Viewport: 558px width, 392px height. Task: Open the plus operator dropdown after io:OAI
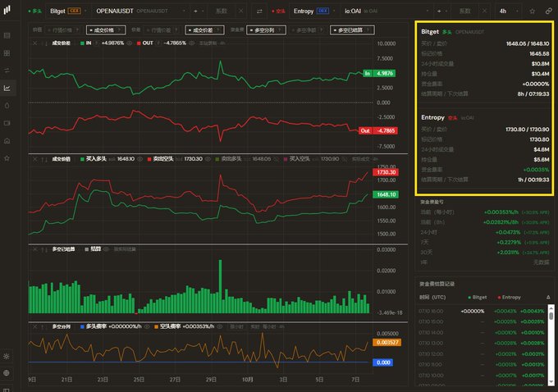pos(441,11)
